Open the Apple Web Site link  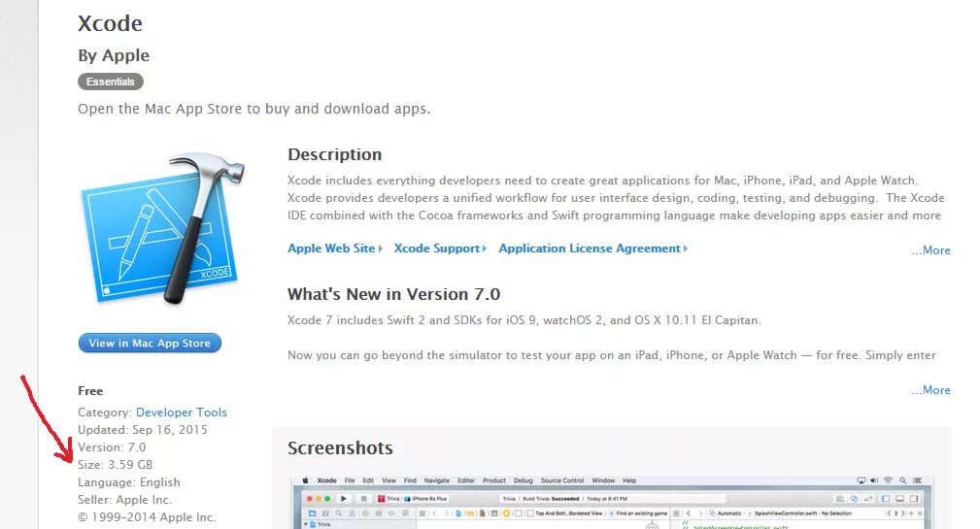click(x=334, y=248)
